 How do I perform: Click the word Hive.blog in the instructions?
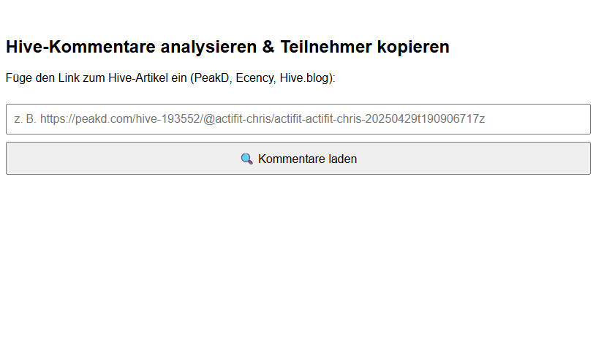point(305,77)
